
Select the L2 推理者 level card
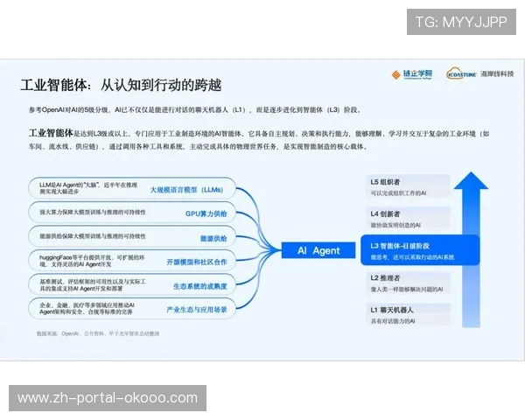(409, 283)
